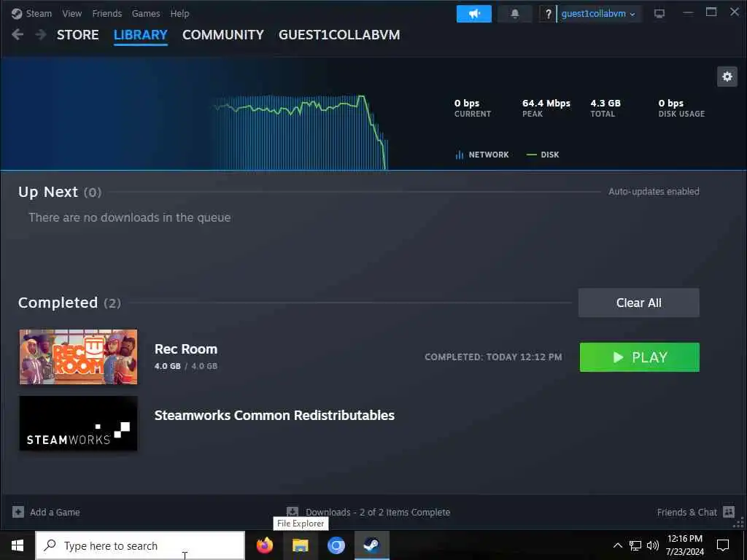Viewport: 747px width, 560px height.
Task: Launch Chrome from the taskbar
Action: [x=336, y=545]
